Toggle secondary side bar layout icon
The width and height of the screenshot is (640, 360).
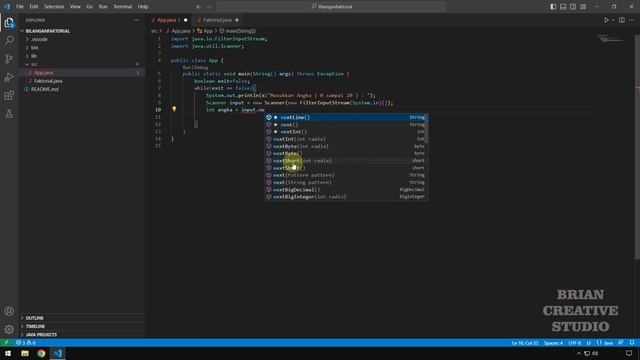coord(573,7)
